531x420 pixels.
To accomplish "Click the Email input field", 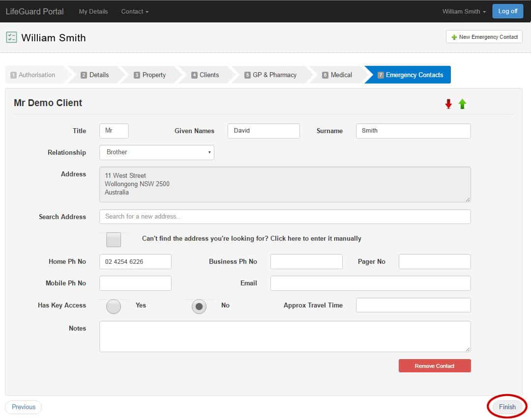I will pos(371,283).
